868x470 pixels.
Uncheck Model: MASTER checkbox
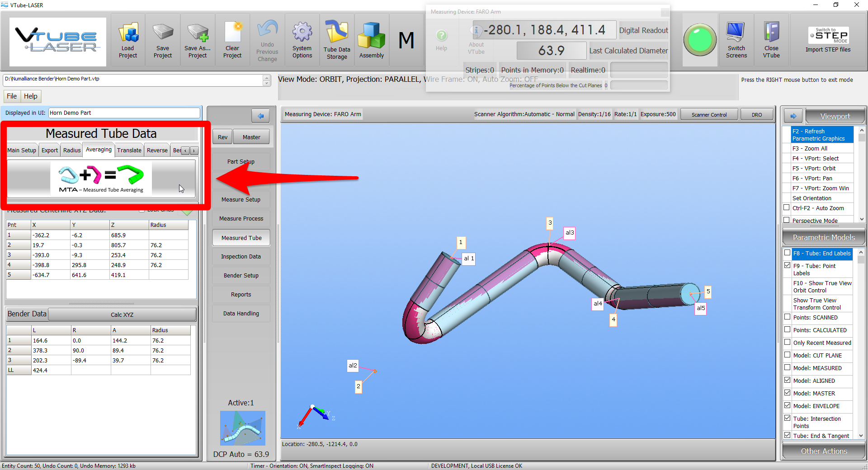coord(788,393)
